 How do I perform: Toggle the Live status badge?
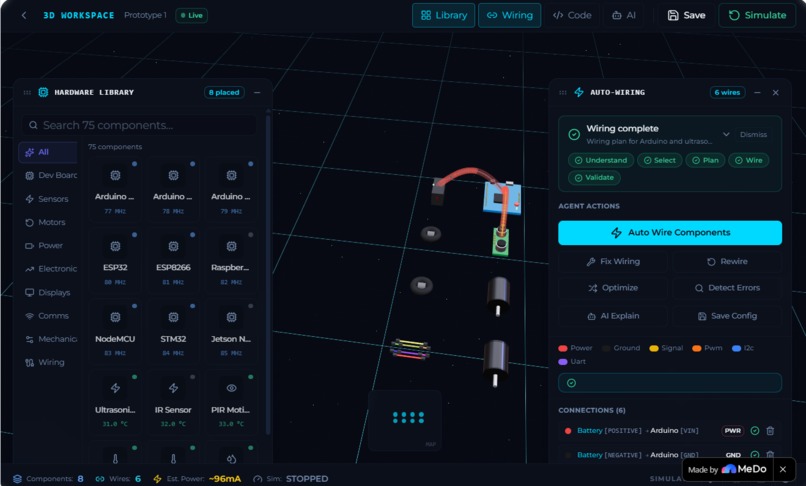(x=191, y=15)
